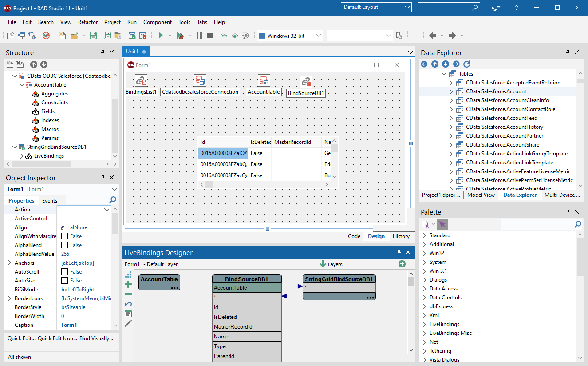Click the Save All toolbar icon
588x366 pixels.
click(107, 36)
